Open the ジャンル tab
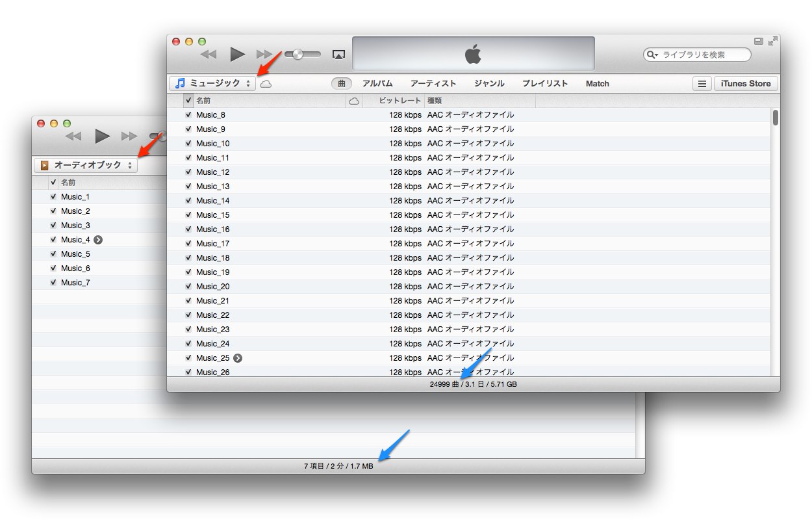Image resolution: width=812 pixels, height=520 pixels. (x=489, y=84)
